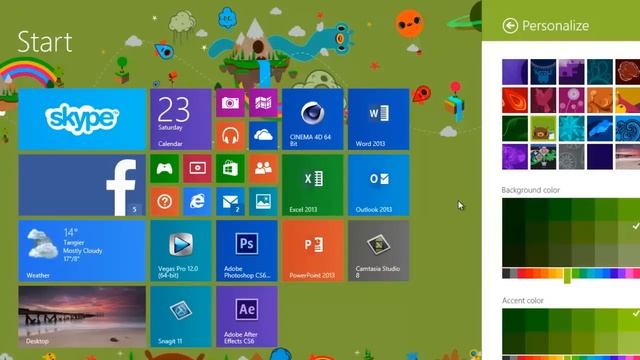Open the Games controller tile
The image size is (640, 360).
164,169
